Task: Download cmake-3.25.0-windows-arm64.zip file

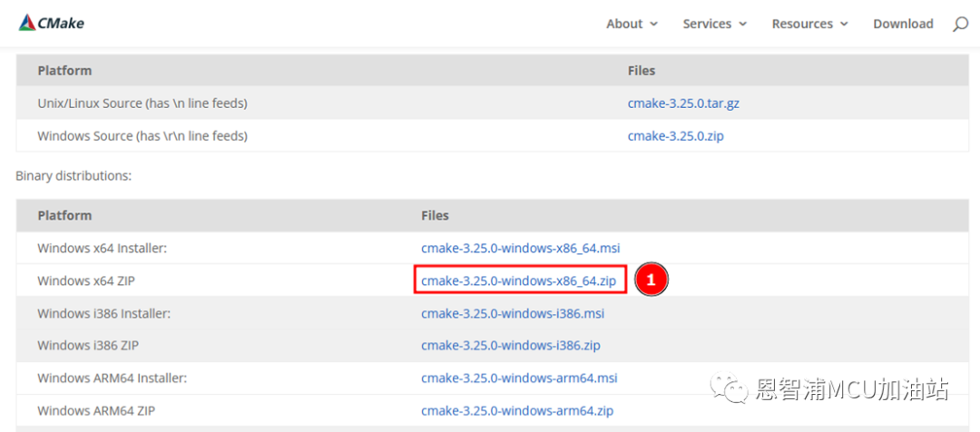Action: coord(517,411)
